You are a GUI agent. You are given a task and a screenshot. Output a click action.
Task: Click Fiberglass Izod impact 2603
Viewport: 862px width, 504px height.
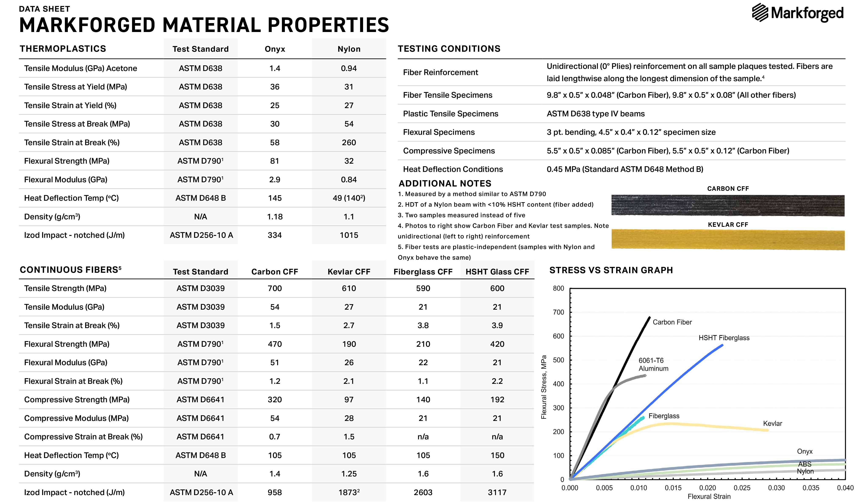423,492
